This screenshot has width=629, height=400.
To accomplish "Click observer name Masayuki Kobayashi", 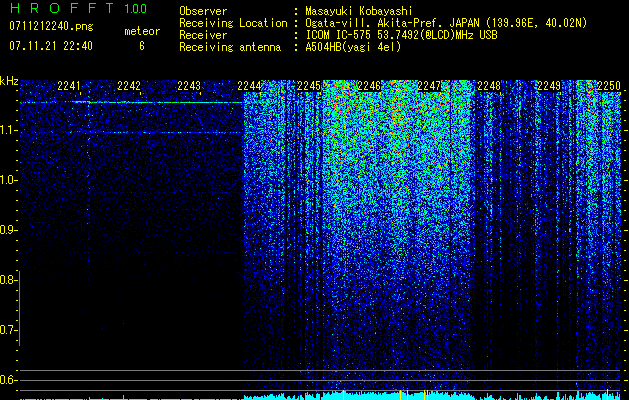I will pyautogui.click(x=359, y=11).
